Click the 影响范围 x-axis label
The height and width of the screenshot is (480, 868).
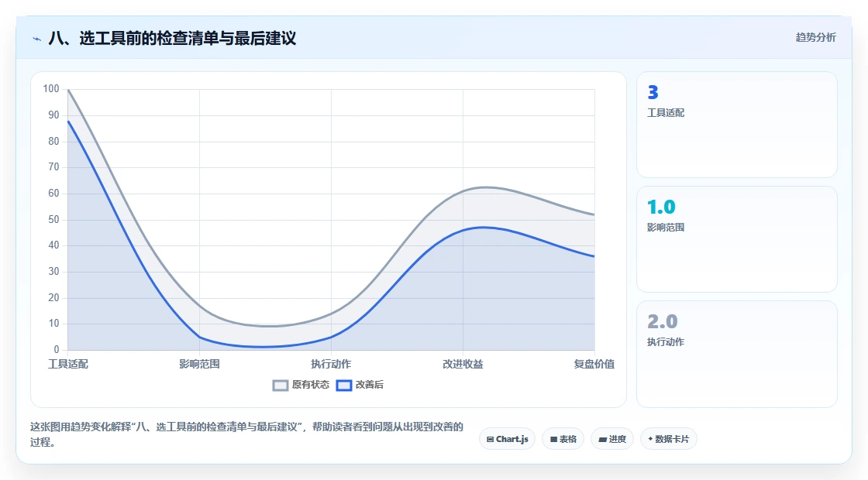(x=199, y=364)
